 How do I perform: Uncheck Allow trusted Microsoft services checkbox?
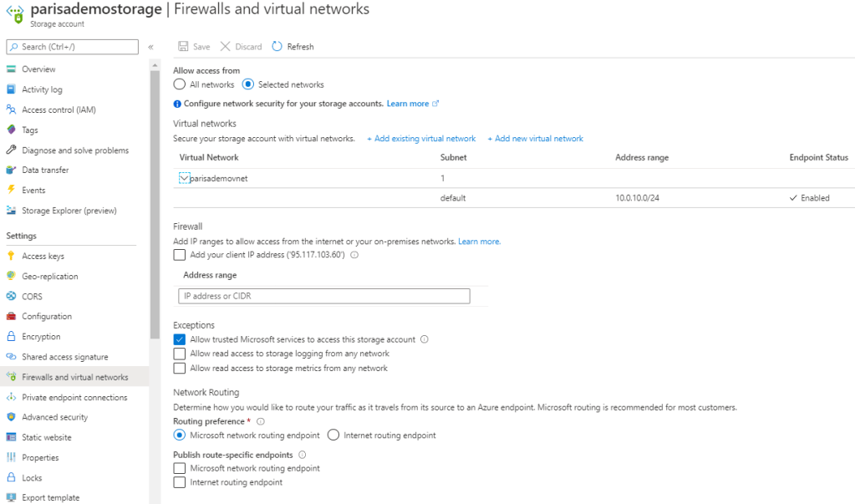pyautogui.click(x=179, y=339)
